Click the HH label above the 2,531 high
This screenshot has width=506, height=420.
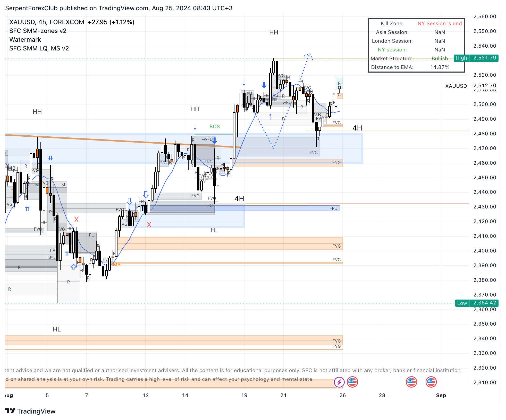274,32
